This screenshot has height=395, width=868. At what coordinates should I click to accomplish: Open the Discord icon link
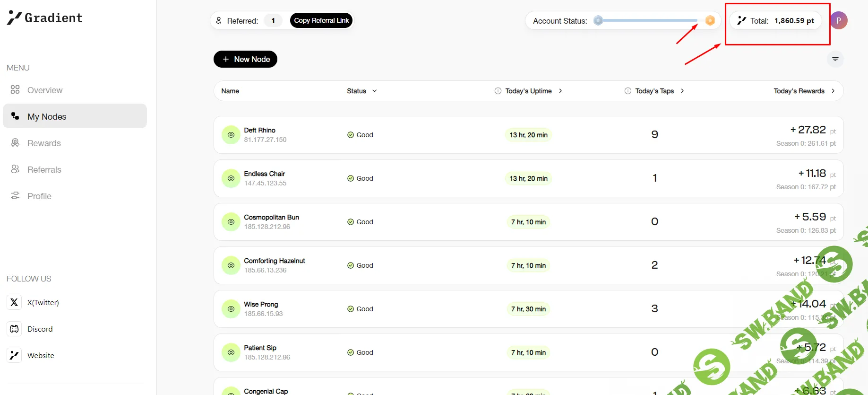click(14, 329)
